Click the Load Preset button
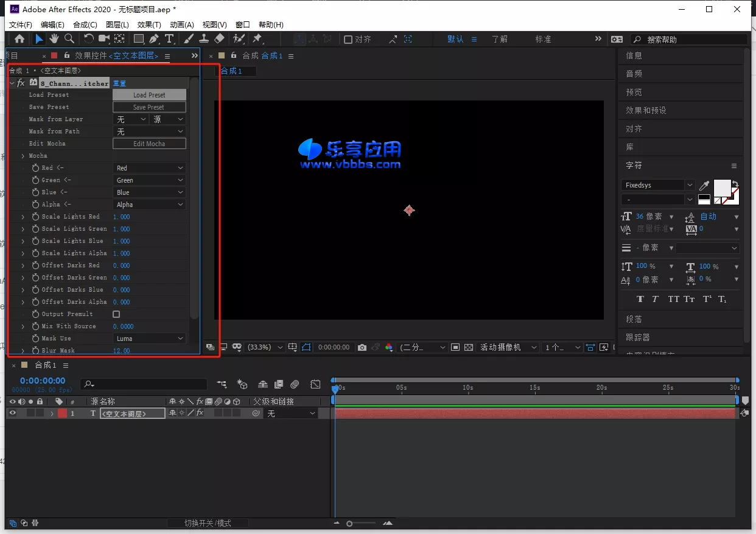 (149, 95)
